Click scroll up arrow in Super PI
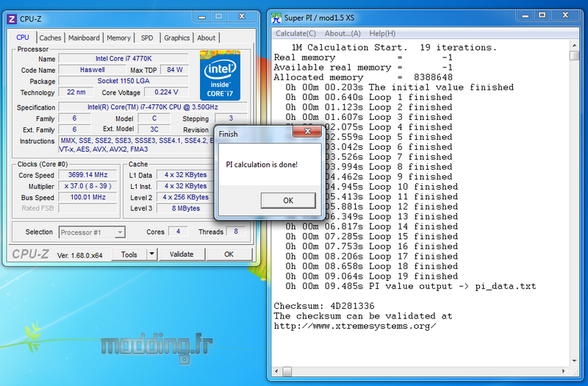The height and width of the screenshot is (386, 588). point(574,46)
